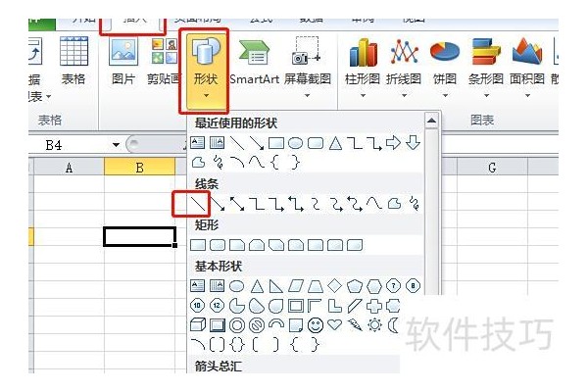Click the SmartArt button
This screenshot has height=392, width=588.
coord(255,61)
